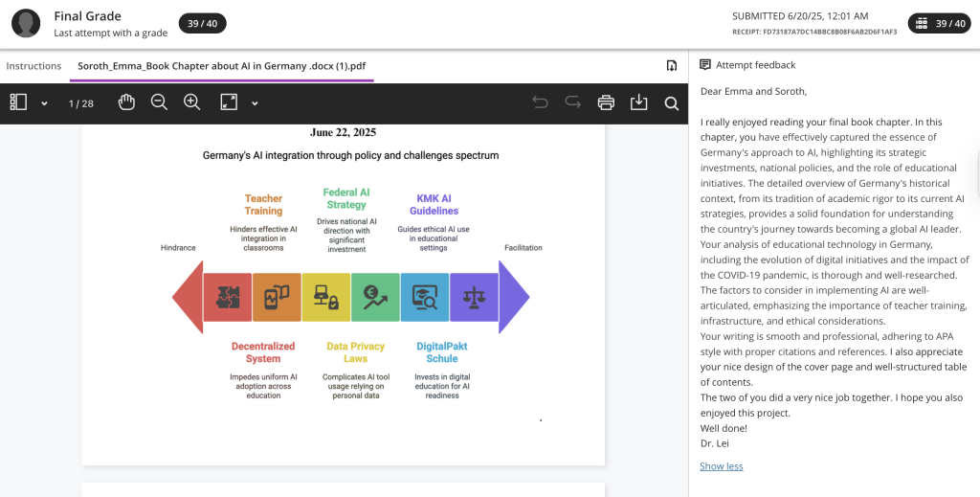Enable the pan hand tool
Image resolution: width=980 pixels, height=497 pixels.
(x=126, y=102)
